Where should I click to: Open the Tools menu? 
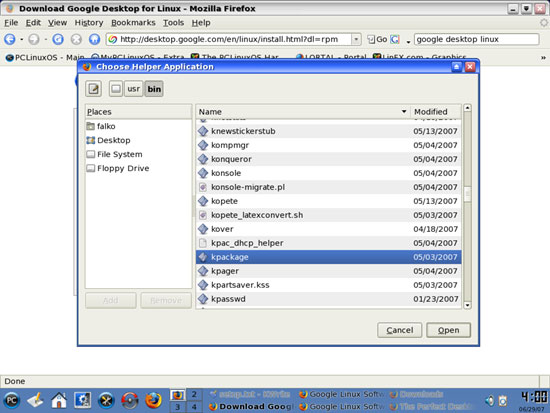(173, 23)
